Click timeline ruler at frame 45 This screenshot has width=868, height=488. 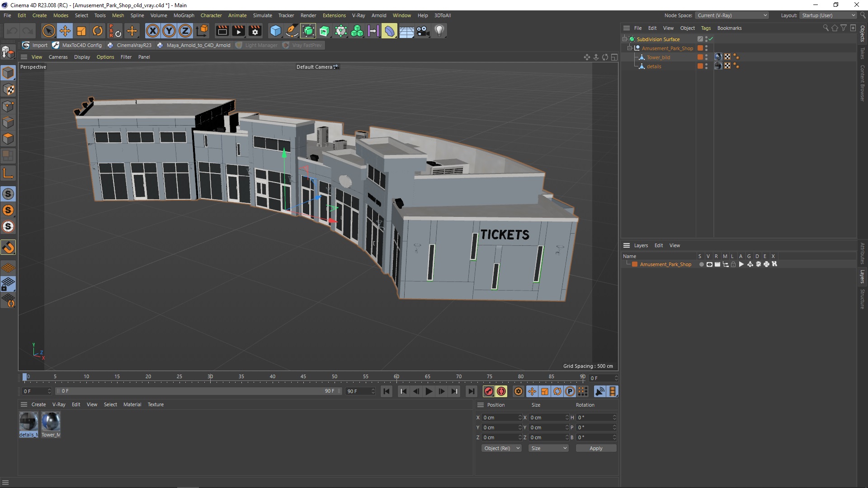pos(303,377)
